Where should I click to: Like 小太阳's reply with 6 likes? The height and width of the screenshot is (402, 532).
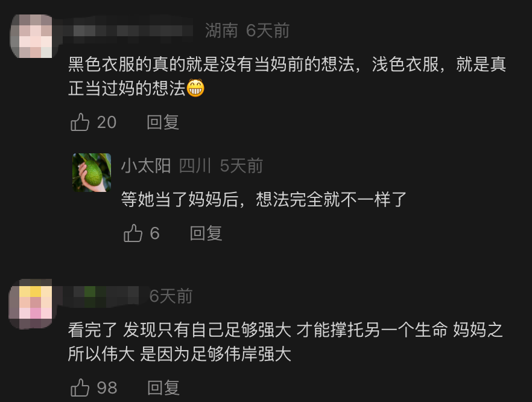click(133, 233)
